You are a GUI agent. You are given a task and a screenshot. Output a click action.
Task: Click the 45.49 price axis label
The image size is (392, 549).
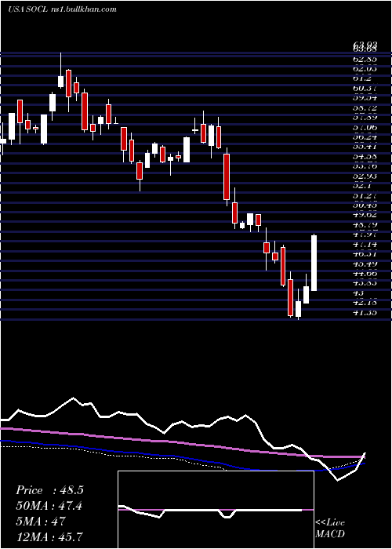365,264
